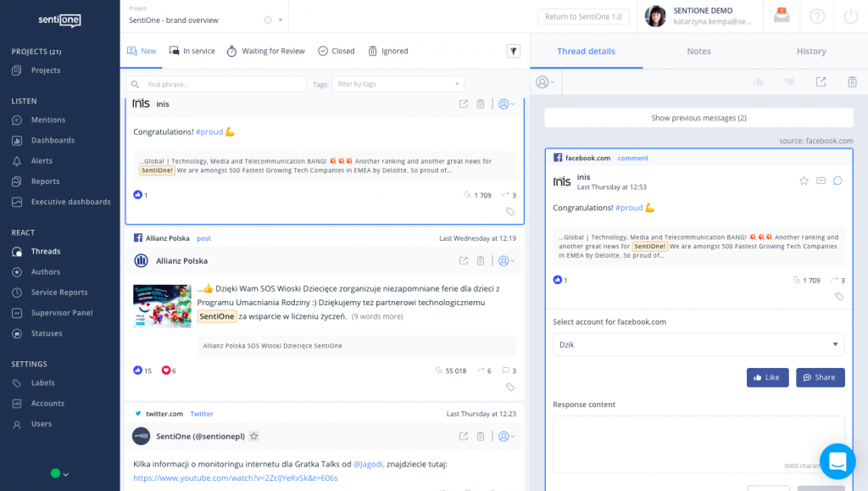This screenshot has height=491, width=868.
Task: Open the Dzik account dropdown
Action: 698,344
